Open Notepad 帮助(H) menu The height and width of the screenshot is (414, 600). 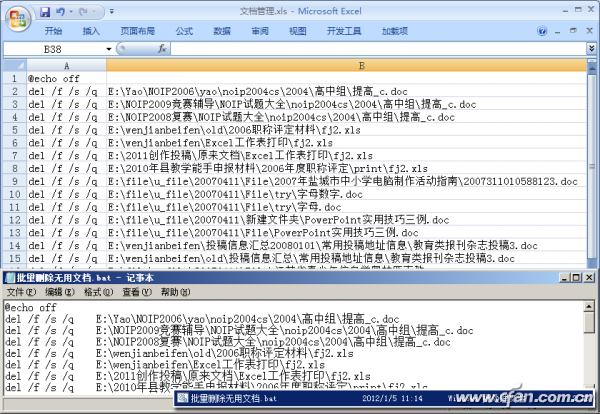coord(175,292)
